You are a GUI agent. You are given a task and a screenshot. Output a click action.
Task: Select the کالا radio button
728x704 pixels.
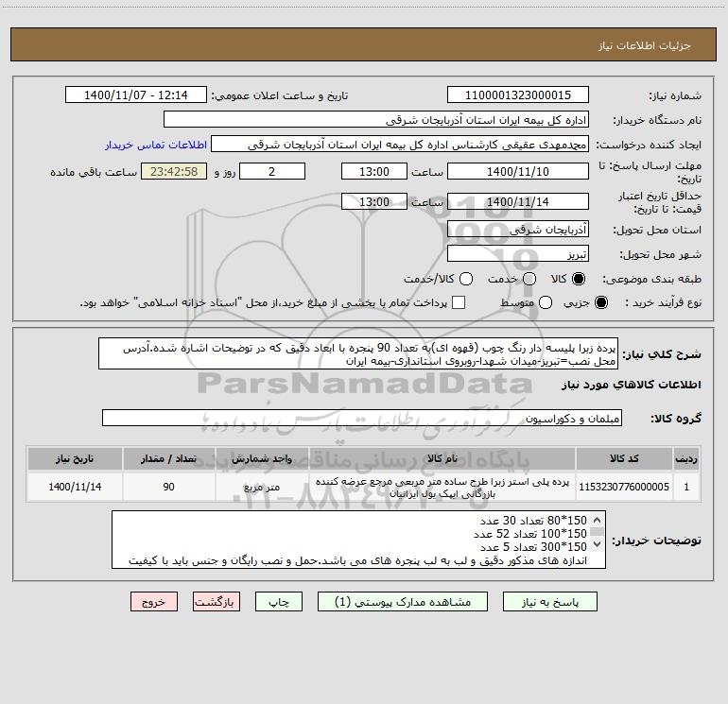tap(579, 279)
